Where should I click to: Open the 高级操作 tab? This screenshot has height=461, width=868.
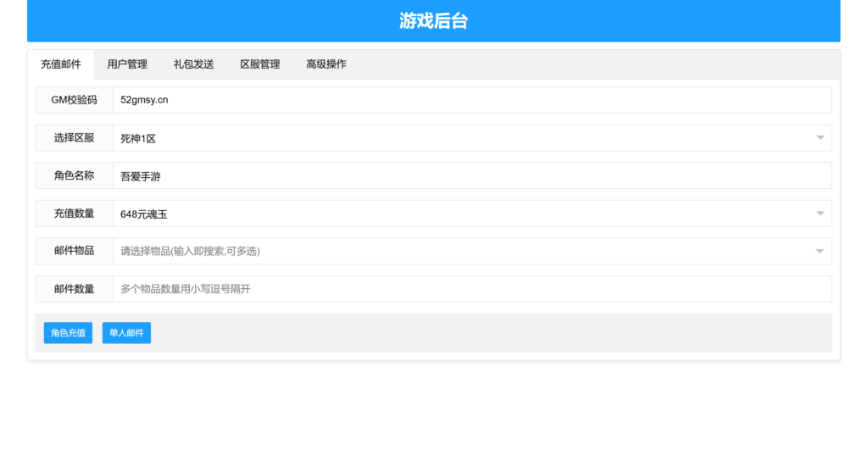[325, 64]
